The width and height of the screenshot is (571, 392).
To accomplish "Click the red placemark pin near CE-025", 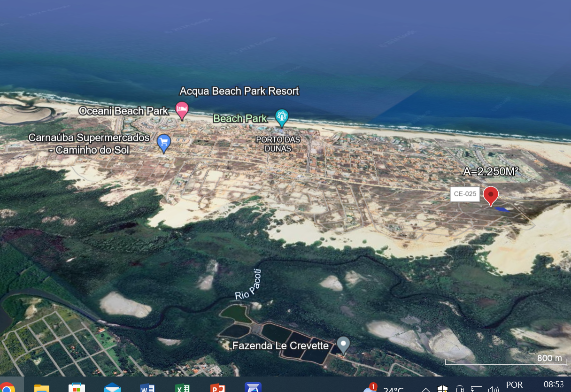I will pos(491,195).
